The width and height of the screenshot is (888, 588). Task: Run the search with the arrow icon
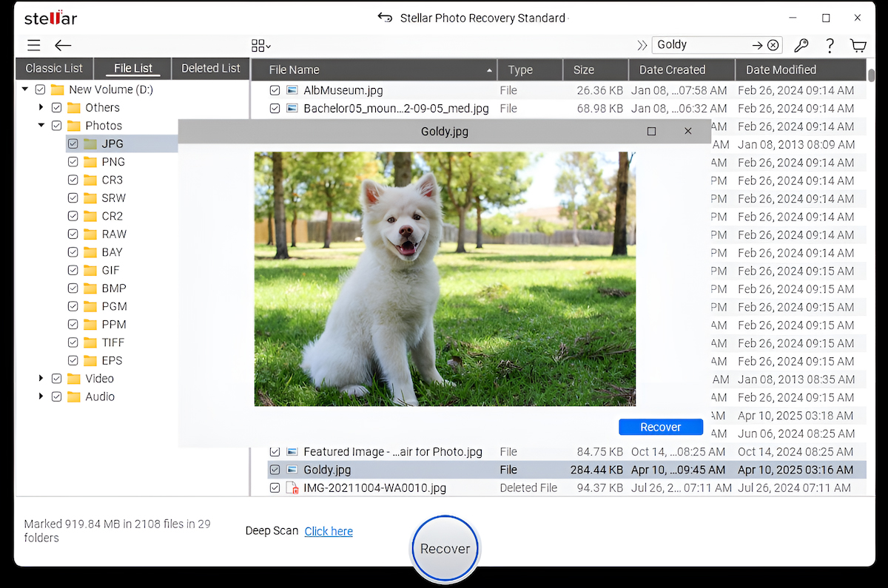click(x=756, y=44)
